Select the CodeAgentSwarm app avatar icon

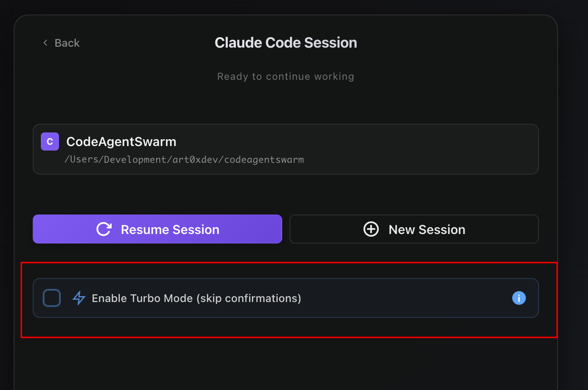(x=49, y=141)
